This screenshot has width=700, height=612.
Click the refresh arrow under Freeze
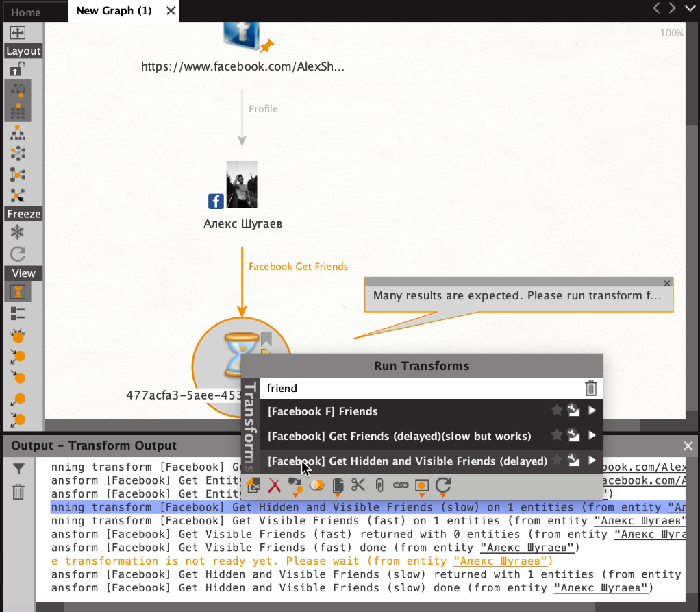(18, 254)
